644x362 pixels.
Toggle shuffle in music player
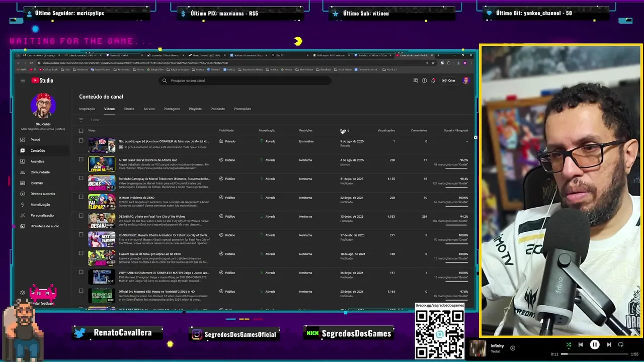[569, 345]
